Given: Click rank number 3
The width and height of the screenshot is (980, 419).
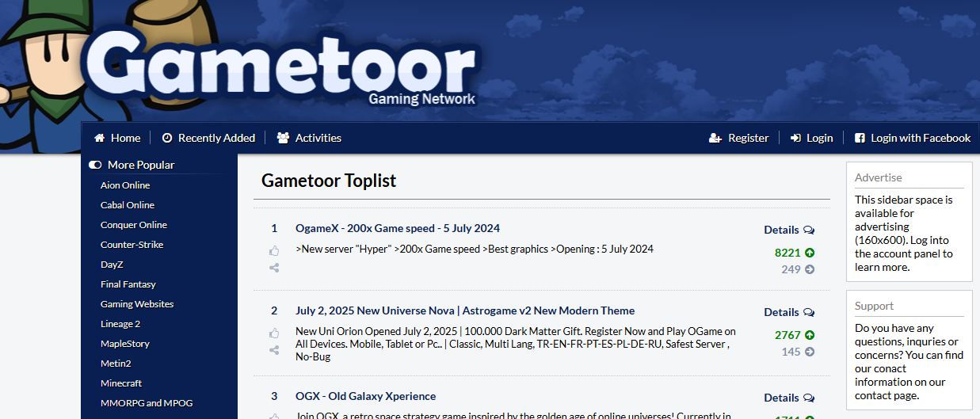Looking at the screenshot, I should point(274,396).
